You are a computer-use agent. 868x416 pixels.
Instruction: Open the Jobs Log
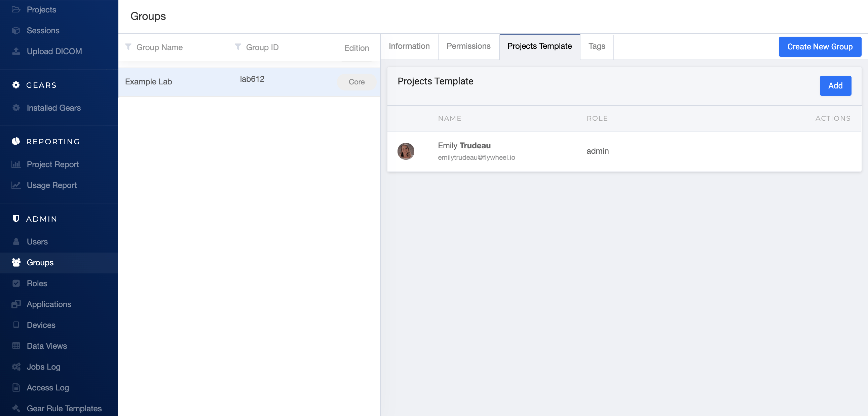pos(16,367)
